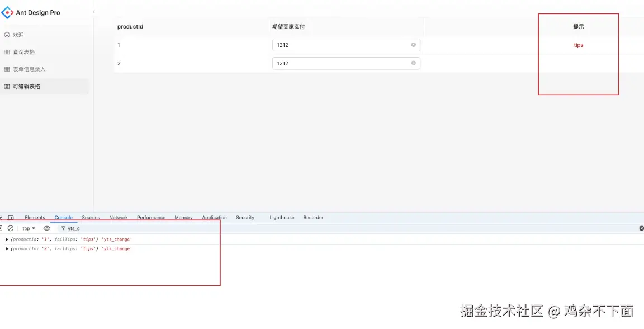Clear the input in productId 2 row
The image size is (644, 329).
pyautogui.click(x=414, y=63)
